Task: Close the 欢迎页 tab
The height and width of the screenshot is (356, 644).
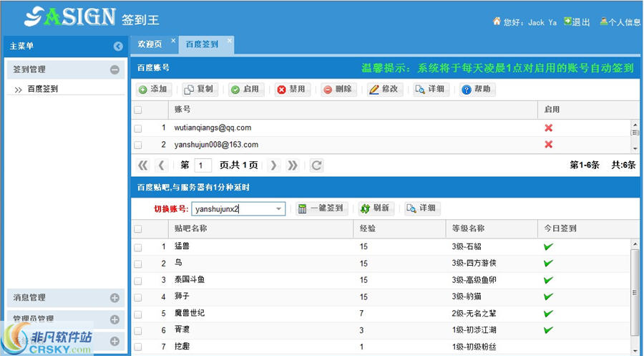Action: tap(173, 40)
